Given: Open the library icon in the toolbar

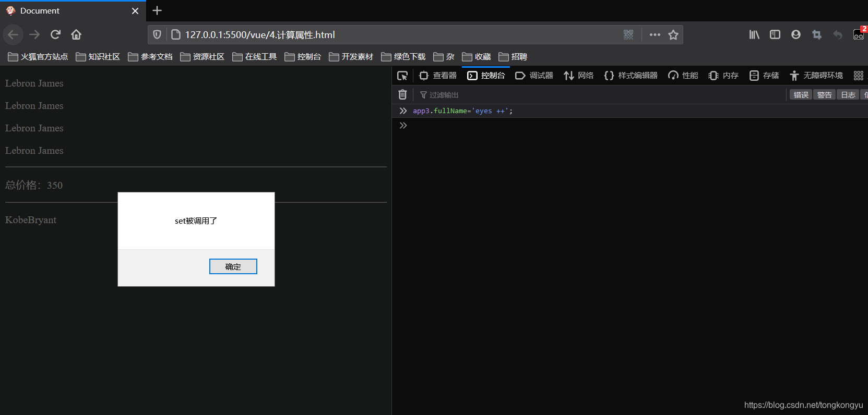Looking at the screenshot, I should point(754,35).
